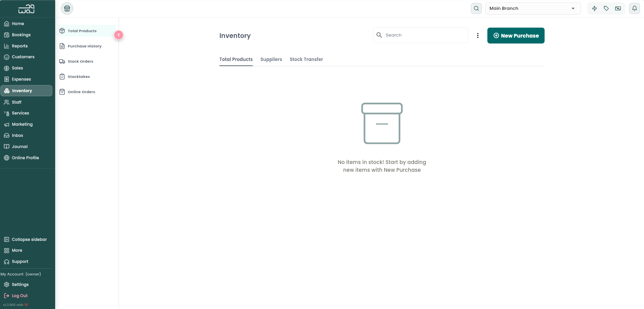Viewport: 644px width, 309px height.
Task: Go to Bookings in the sidebar
Action: (x=21, y=35)
